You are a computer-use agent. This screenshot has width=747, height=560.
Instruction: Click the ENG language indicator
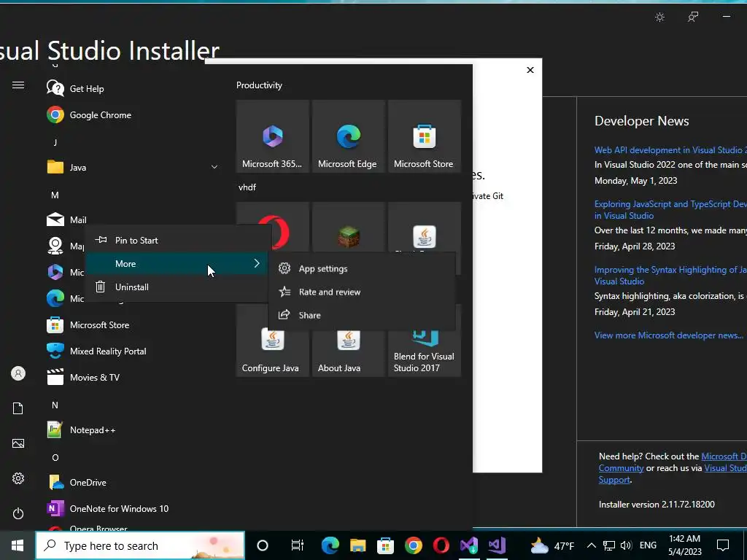click(x=648, y=545)
